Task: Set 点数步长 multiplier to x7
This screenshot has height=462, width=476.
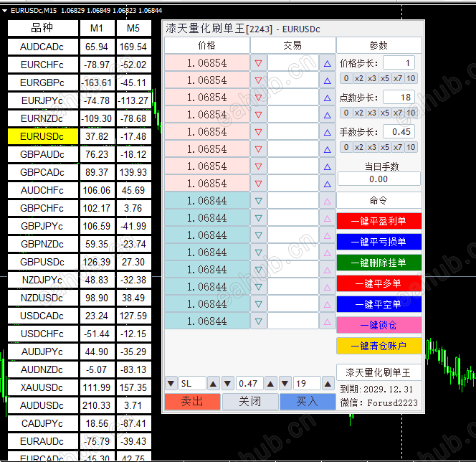Action: click(x=398, y=113)
